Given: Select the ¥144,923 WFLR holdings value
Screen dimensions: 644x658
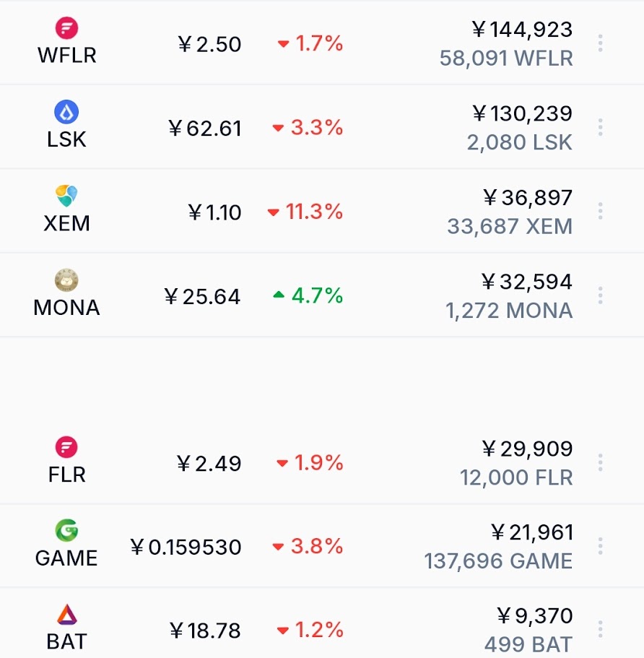Looking at the screenshot, I should [522, 30].
